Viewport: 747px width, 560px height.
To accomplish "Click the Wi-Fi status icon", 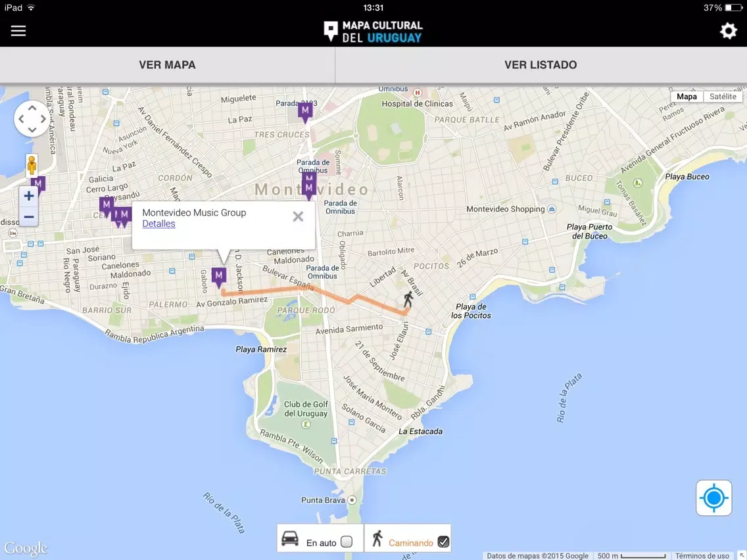I will pos(31,8).
